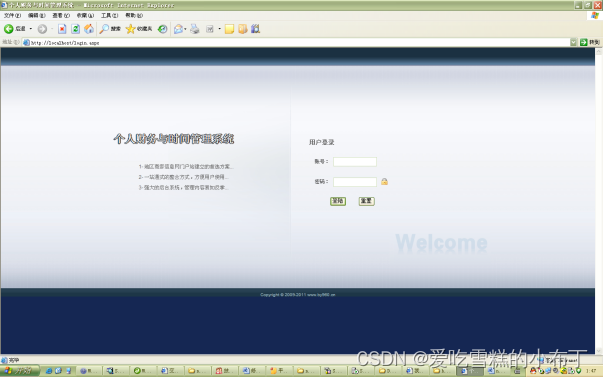
Task: Click the green shield icon in system tray
Action: [578, 371]
